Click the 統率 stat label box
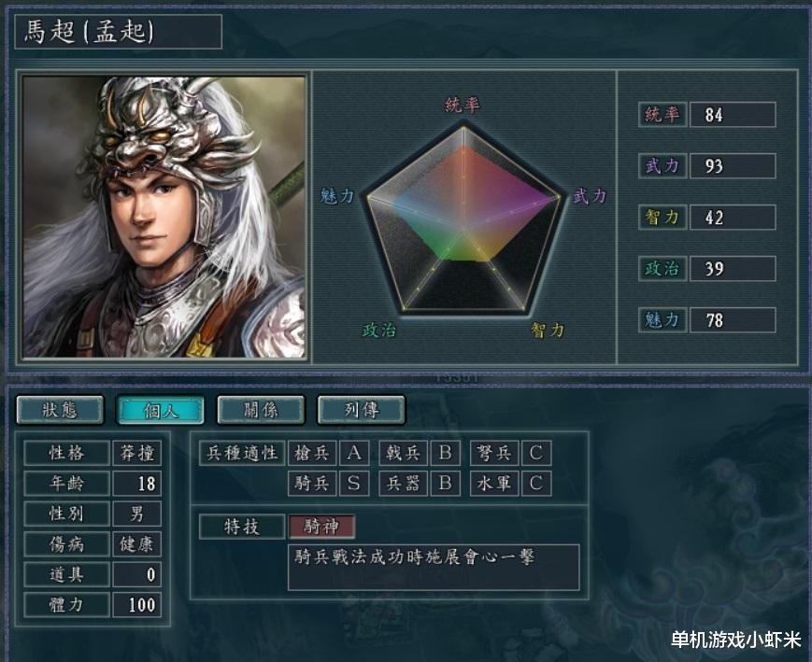Screen dimensions: 812x662 click(x=662, y=115)
